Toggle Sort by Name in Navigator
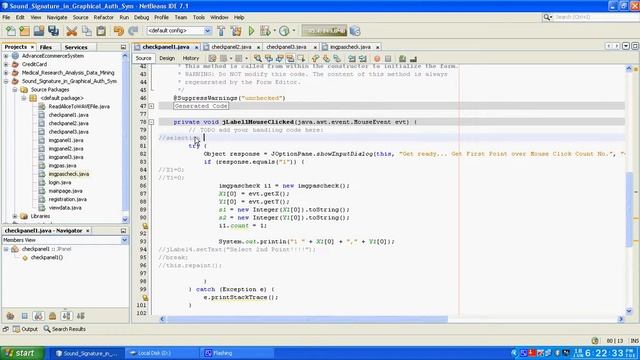Viewport: 640px width, 360px height. click(x=67, y=316)
